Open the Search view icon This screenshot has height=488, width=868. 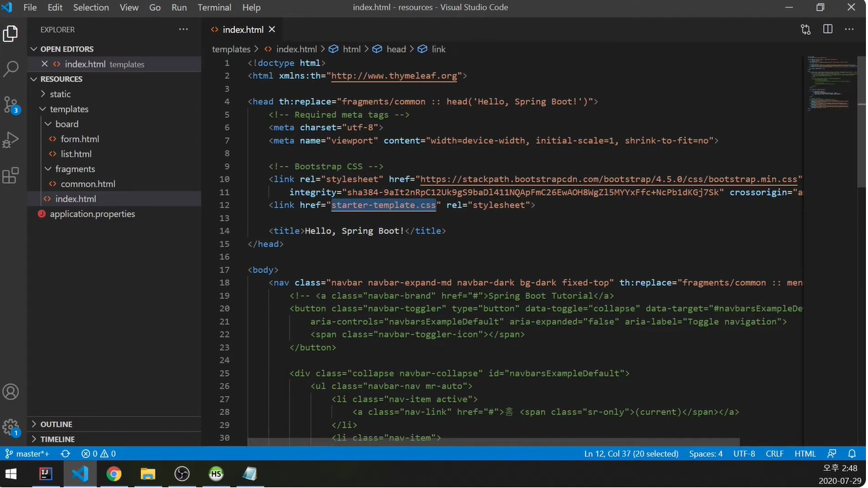point(11,69)
